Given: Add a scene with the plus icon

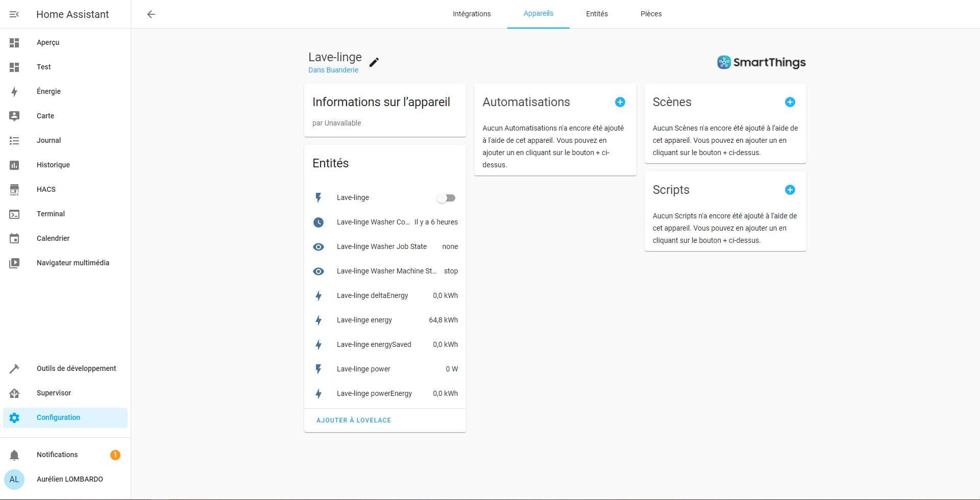Looking at the screenshot, I should click(790, 102).
